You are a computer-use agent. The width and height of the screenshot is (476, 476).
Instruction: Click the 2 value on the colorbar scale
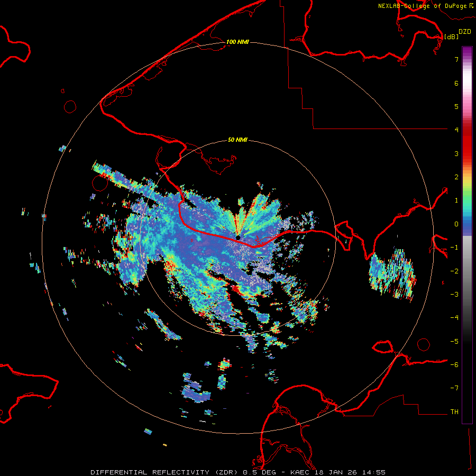[456, 177]
